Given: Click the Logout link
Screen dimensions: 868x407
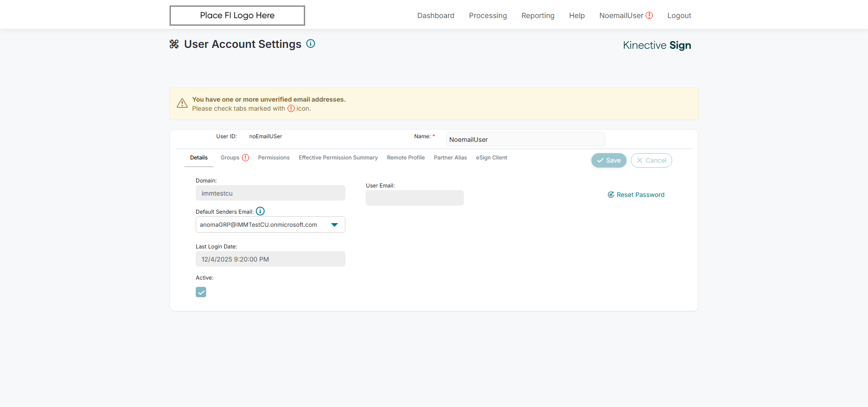Looking at the screenshot, I should (679, 15).
